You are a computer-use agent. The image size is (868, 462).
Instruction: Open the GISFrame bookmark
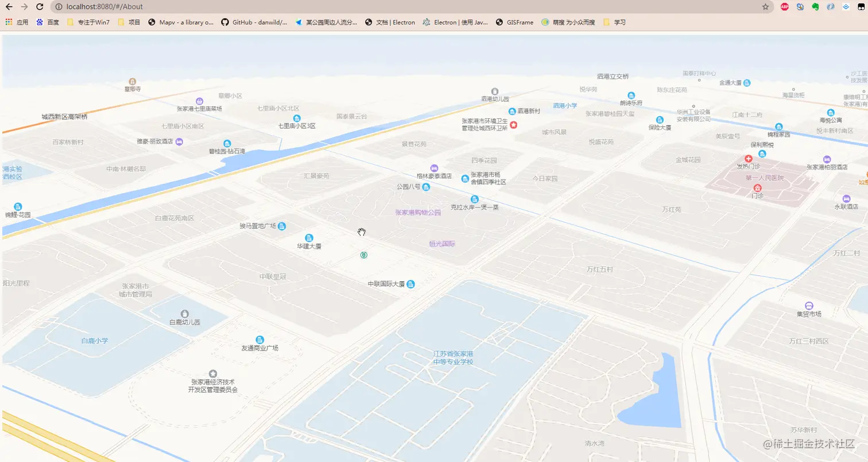[514, 22]
